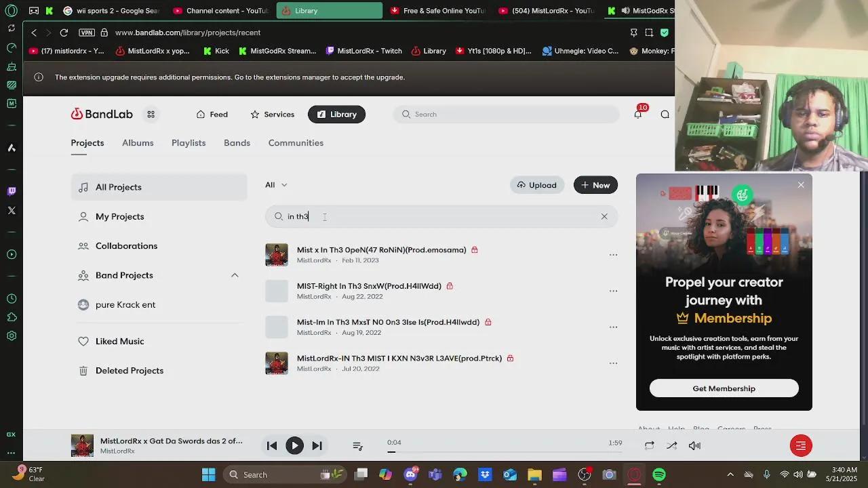This screenshot has width=868, height=488.
Task: Click the BandLab logo
Action: pyautogui.click(x=102, y=114)
